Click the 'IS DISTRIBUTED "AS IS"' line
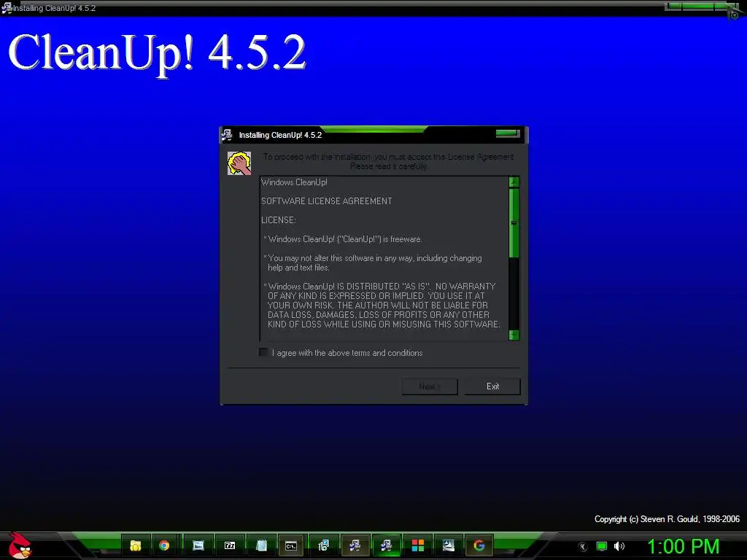The height and width of the screenshot is (560, 747). [379, 286]
